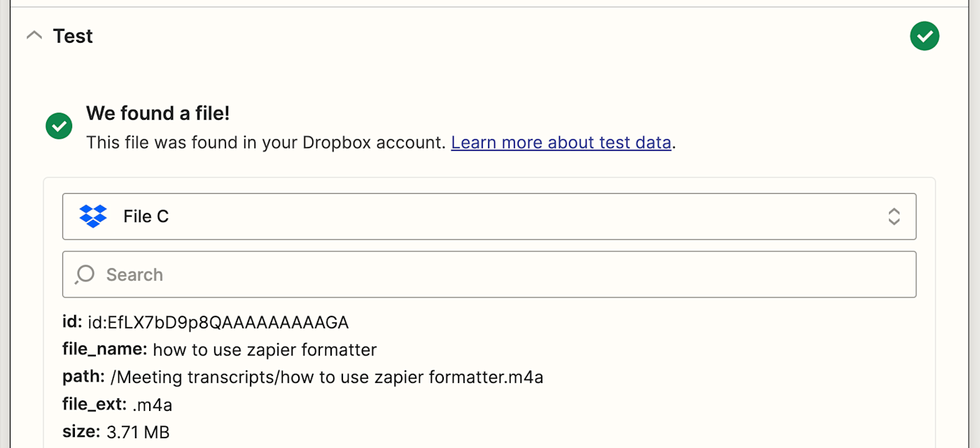Select the .m4a file_ext value
The image size is (980, 448).
coord(152,405)
